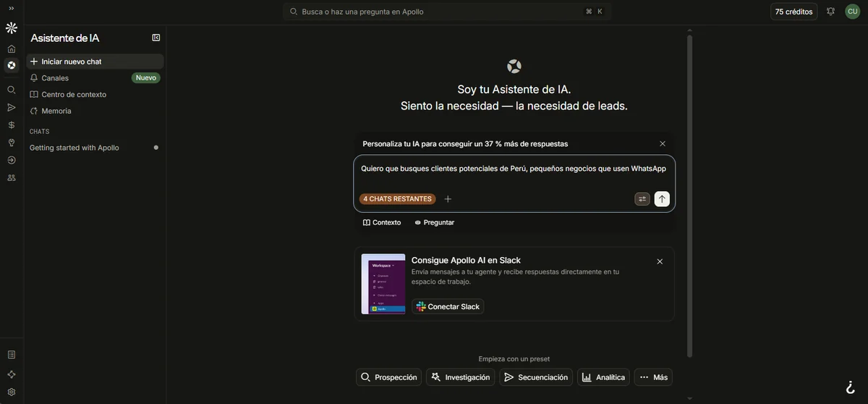868x404 pixels.
Task: Click the top search bar in Apollo
Action: 447,12
